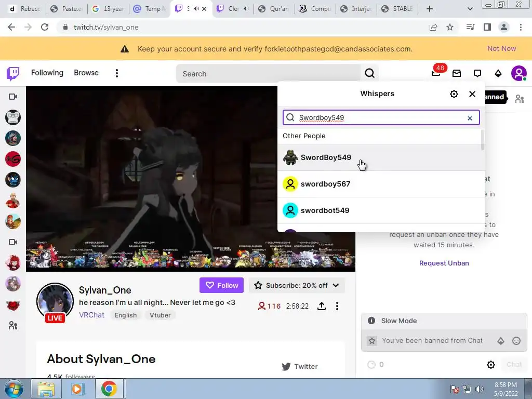The height and width of the screenshot is (399, 532).
Task: Reload the Twitch page
Action: coord(45,27)
